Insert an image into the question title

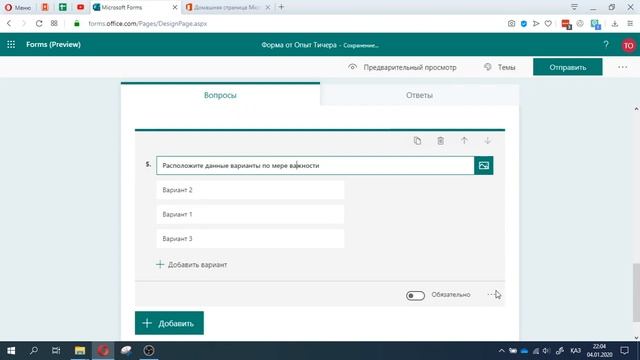(484, 165)
